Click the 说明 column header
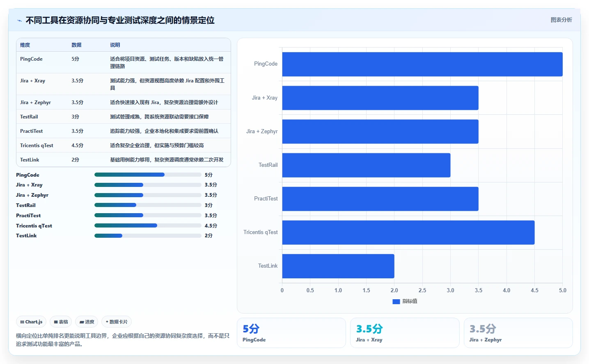This screenshot has width=589, height=364. 115,45
